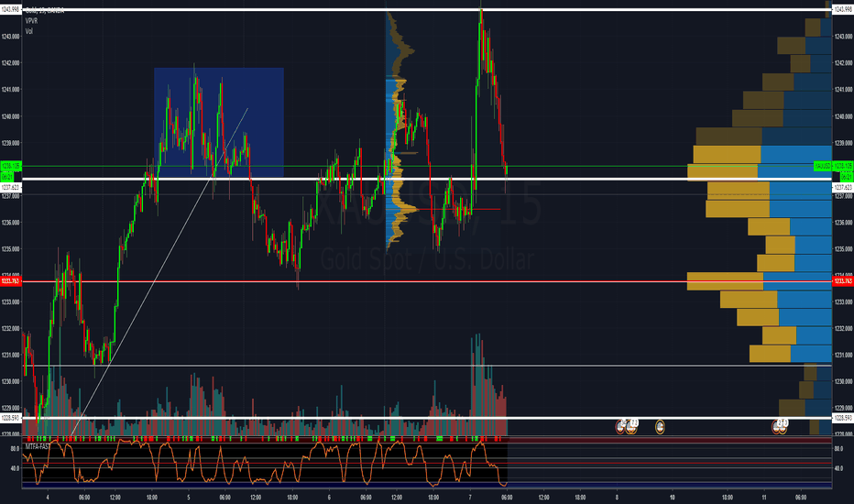This screenshot has width=854, height=504.
Task: Click the date label 10 on time axis
Action: tap(673, 498)
